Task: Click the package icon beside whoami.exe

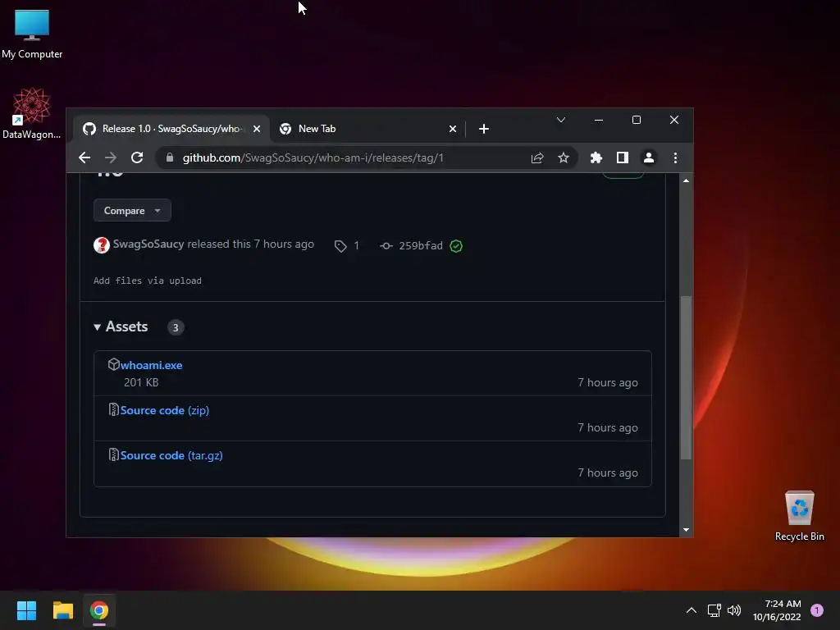Action: click(x=113, y=364)
